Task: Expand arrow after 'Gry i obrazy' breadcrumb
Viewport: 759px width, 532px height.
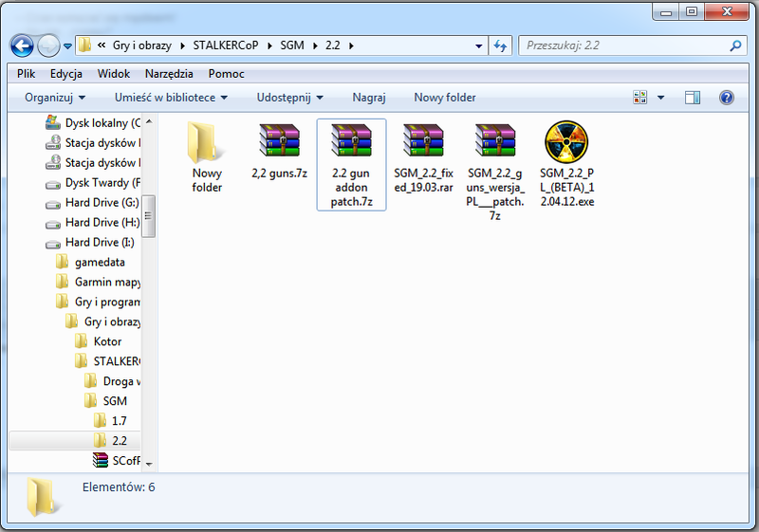Action: pos(182,46)
